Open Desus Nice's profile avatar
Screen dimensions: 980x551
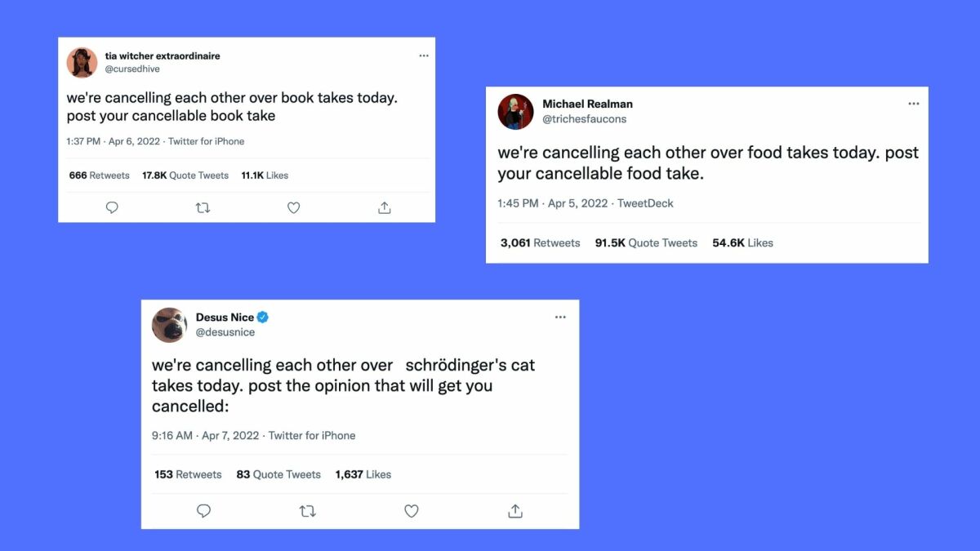[x=170, y=325]
